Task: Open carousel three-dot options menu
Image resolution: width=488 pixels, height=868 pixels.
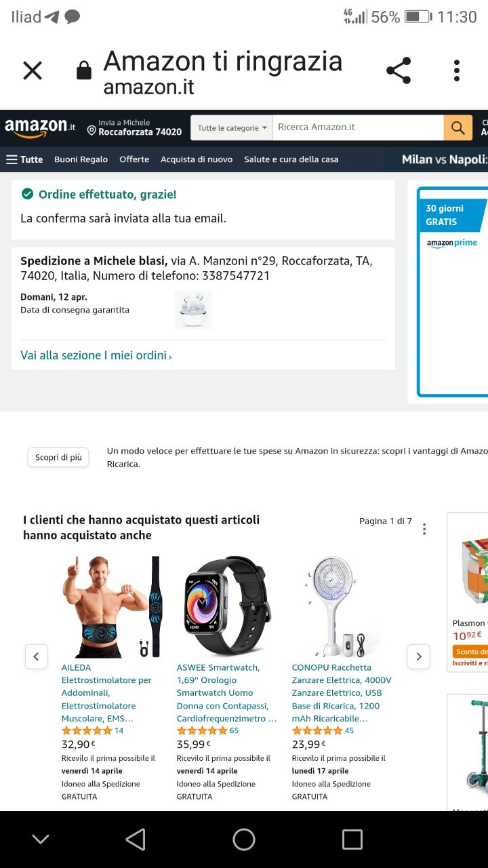Action: click(424, 529)
